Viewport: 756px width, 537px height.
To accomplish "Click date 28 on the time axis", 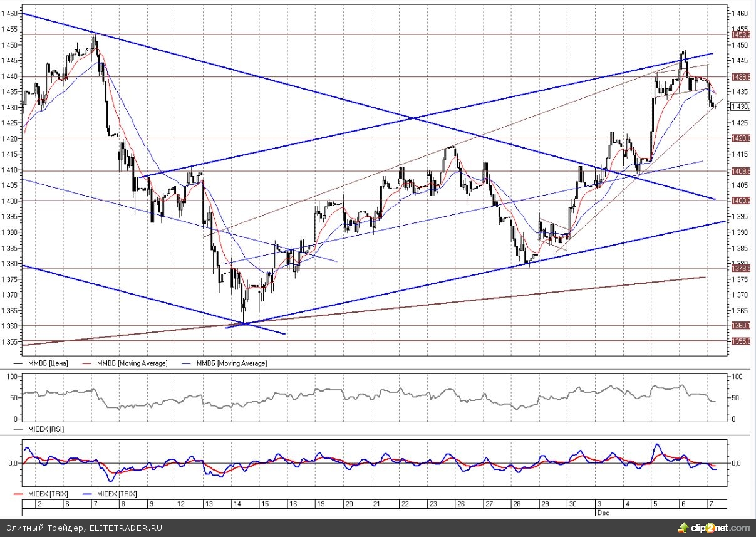I will 517,504.
